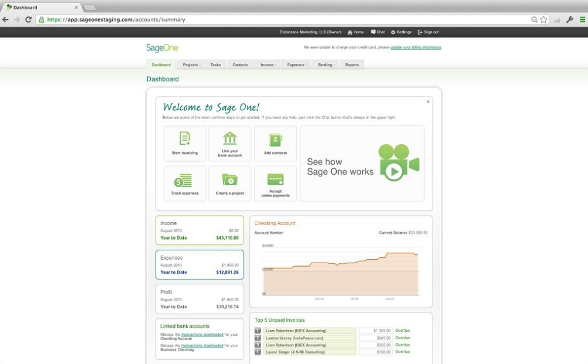Click the browser address bar URL
This screenshot has width=588, height=364.
[116, 19]
